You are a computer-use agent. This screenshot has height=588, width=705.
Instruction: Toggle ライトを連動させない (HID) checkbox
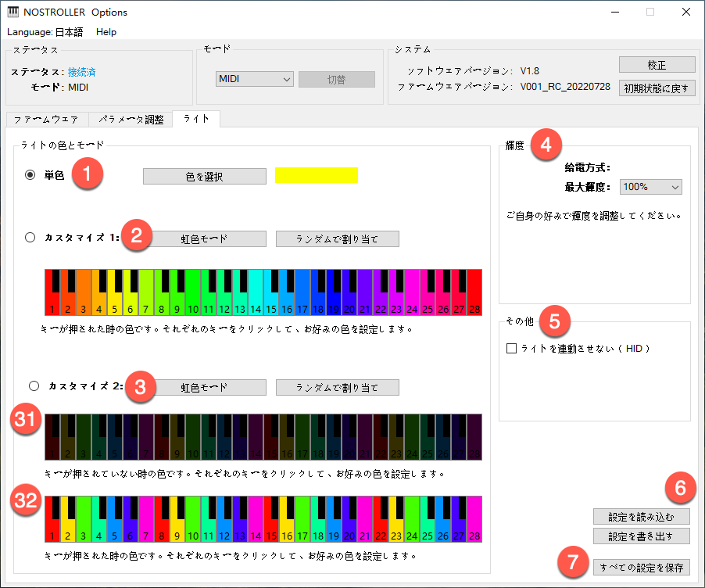[511, 348]
